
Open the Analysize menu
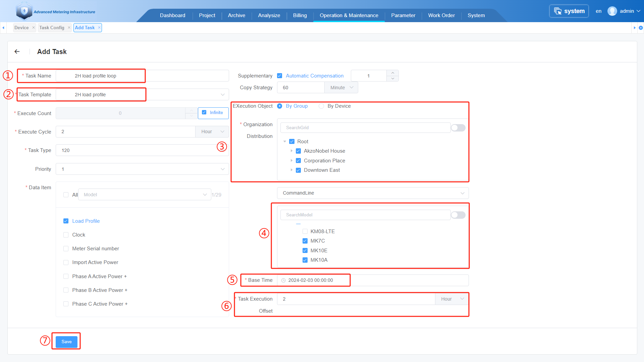pos(269,15)
